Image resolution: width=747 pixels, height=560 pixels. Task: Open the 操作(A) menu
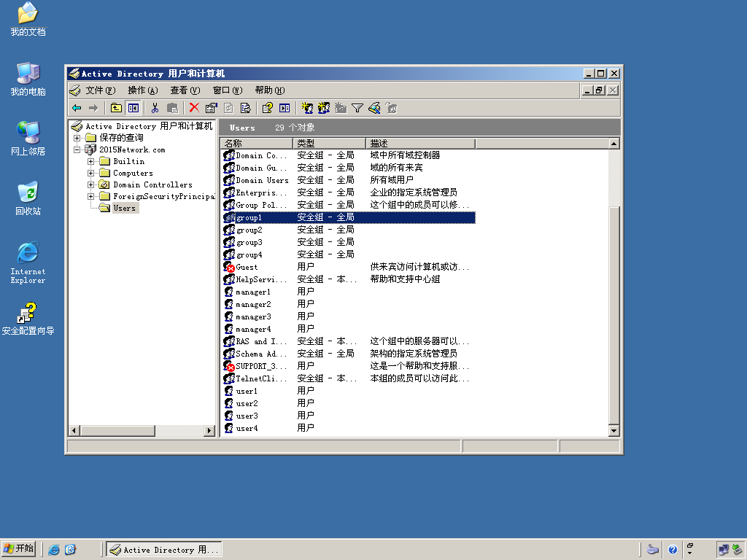[x=142, y=90]
